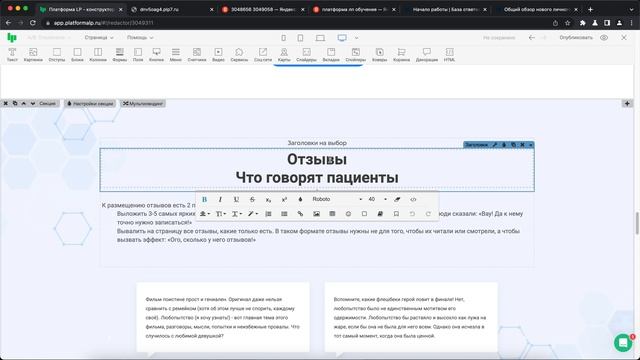The height and width of the screenshot is (360, 640).
Task: Open the Roboto font family dropdown
Action: (x=337, y=199)
